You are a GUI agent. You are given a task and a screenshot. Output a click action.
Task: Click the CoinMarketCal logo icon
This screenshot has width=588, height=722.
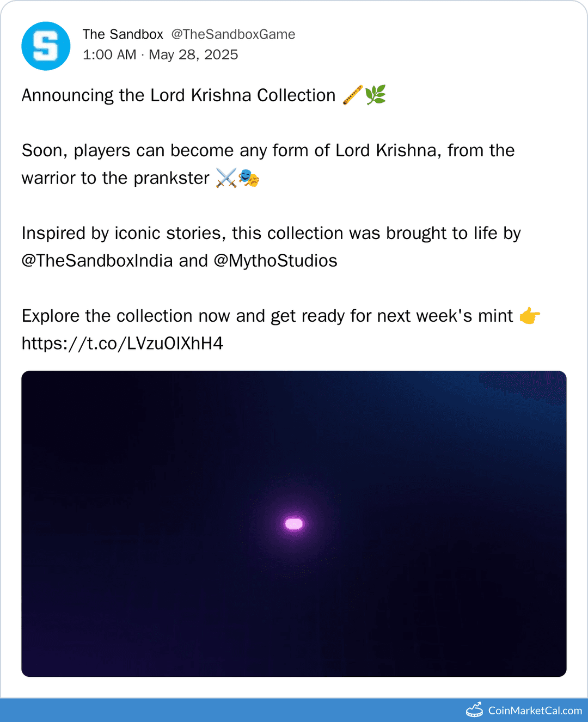(x=474, y=710)
